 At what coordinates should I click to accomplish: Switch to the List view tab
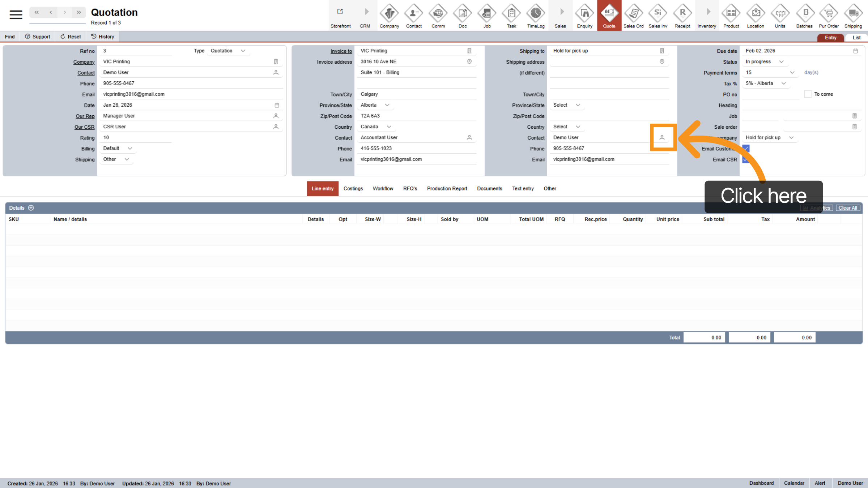coord(856,38)
